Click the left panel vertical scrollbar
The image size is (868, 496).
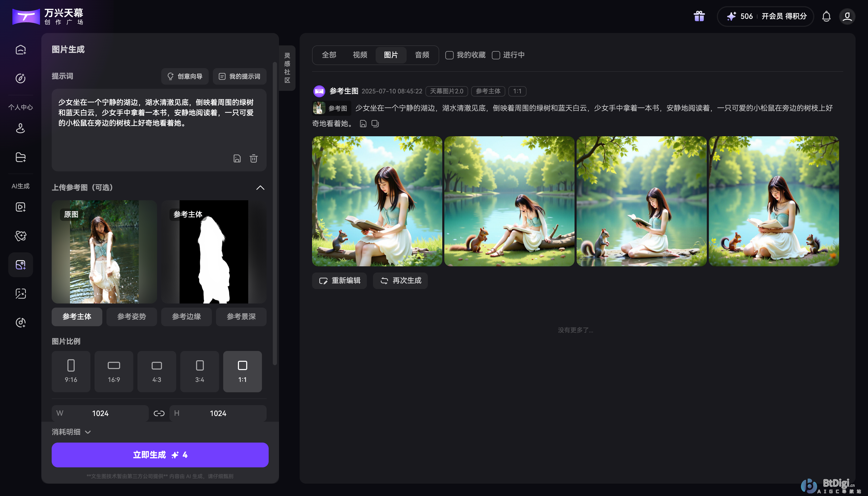click(x=274, y=213)
